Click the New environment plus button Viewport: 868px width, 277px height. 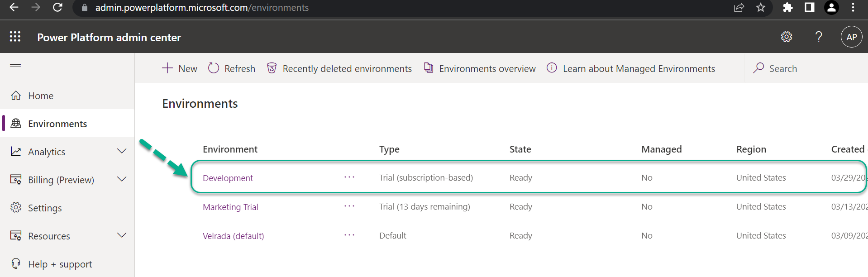[x=180, y=68]
